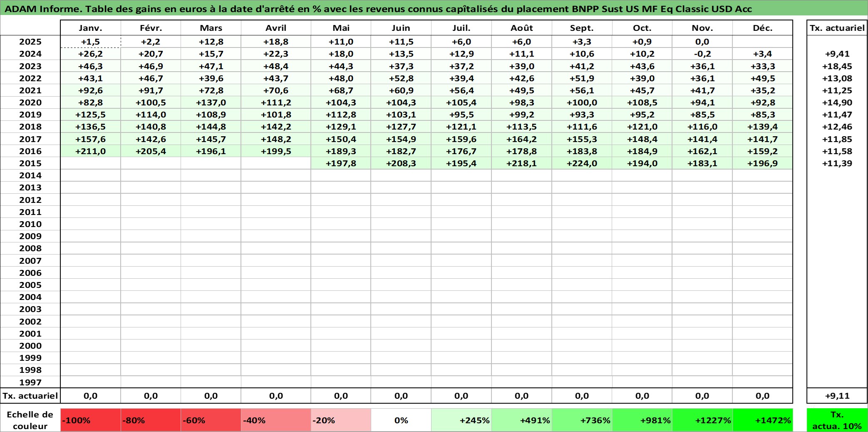The width and height of the screenshot is (868, 432).
Task: Click the Mars column header
Action: tap(211, 28)
